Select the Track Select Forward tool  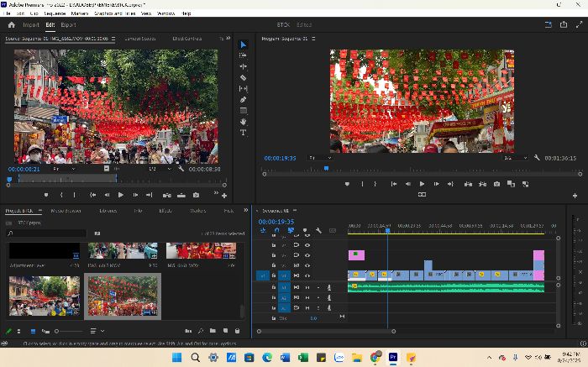243,55
